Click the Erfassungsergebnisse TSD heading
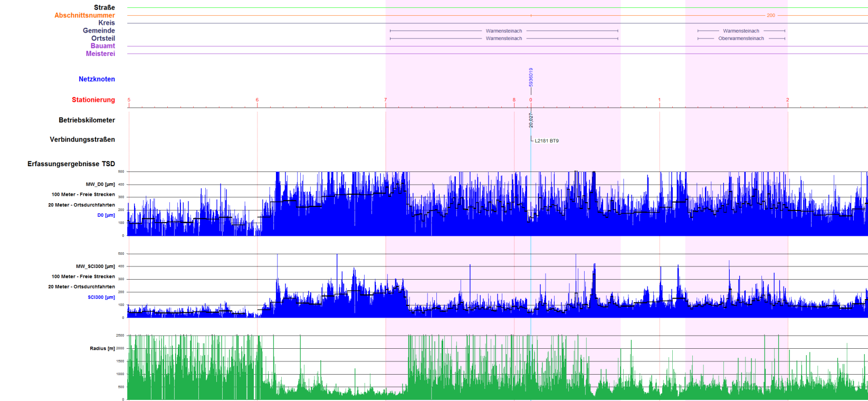Screen dimensions: 868x401 pyautogui.click(x=71, y=164)
